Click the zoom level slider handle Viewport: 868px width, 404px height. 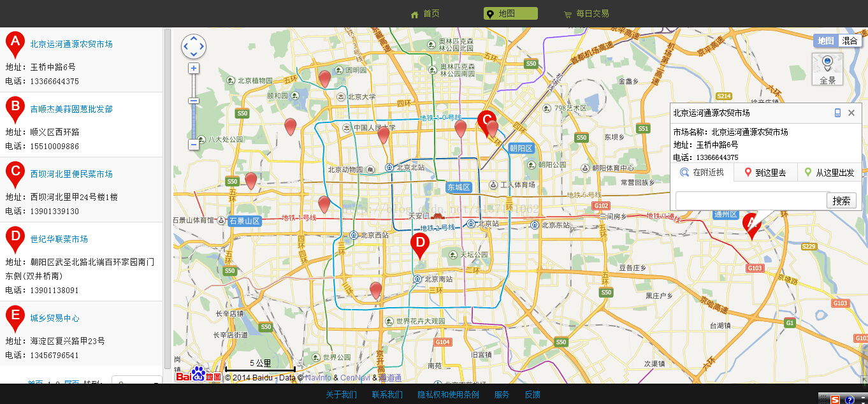click(x=194, y=101)
